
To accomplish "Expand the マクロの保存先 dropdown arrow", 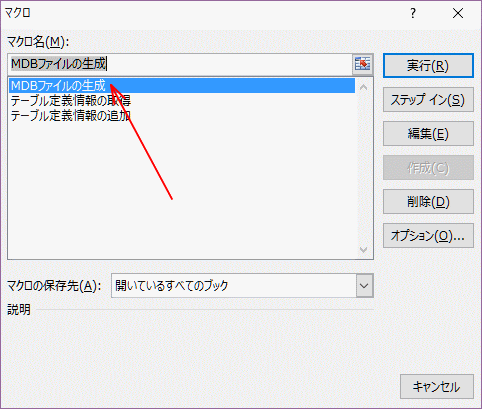I will point(364,286).
